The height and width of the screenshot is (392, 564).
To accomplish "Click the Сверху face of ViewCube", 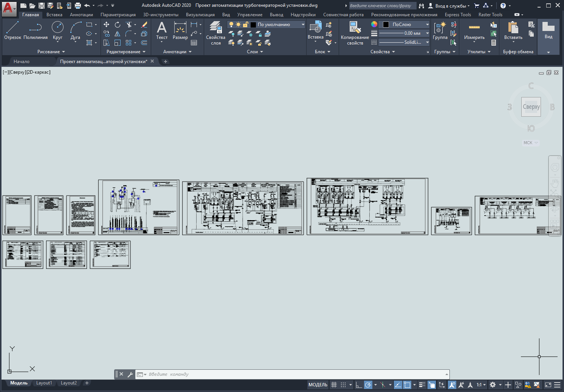I will [531, 107].
